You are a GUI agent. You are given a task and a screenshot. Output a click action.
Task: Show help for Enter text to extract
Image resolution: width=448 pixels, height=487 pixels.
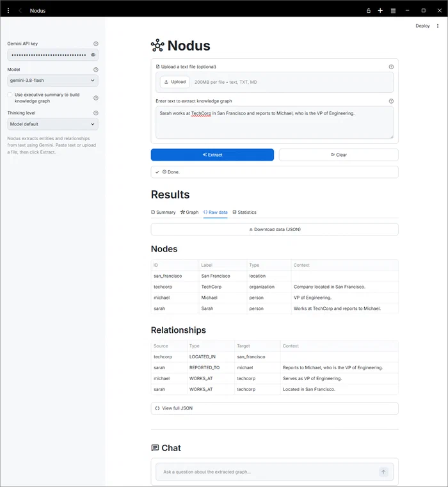click(x=391, y=101)
